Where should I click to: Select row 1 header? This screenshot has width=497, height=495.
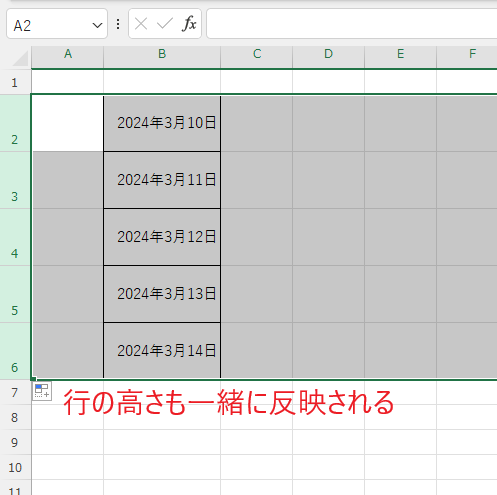[15, 82]
